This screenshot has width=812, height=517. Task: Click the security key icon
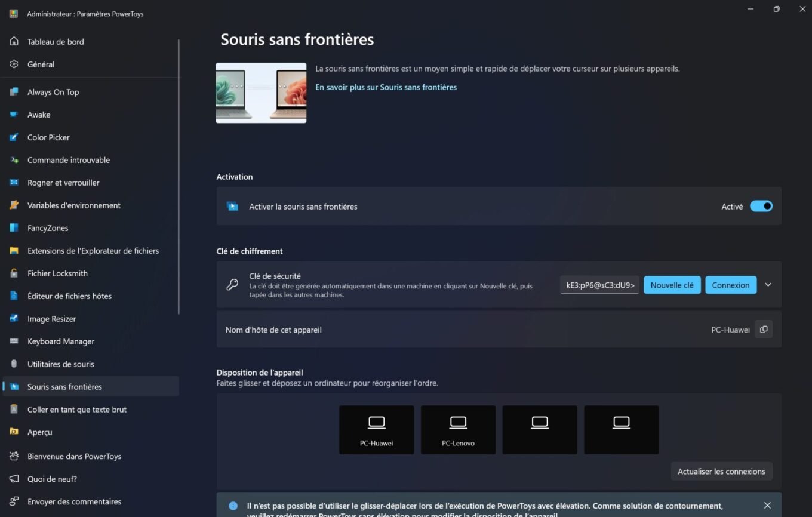pos(232,285)
